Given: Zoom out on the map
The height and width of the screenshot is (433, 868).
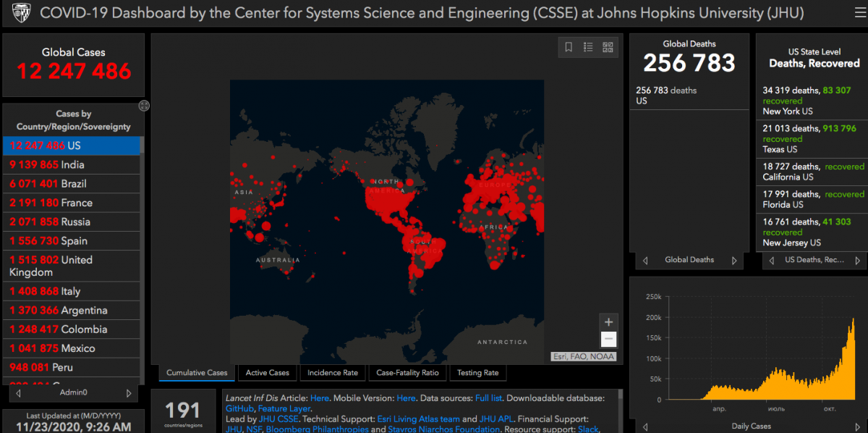Looking at the screenshot, I should (609, 339).
